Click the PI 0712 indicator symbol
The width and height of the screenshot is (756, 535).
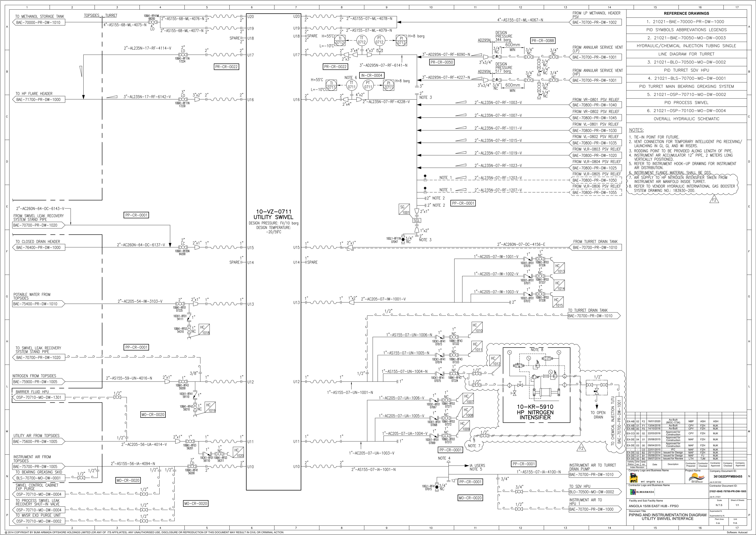point(401,41)
